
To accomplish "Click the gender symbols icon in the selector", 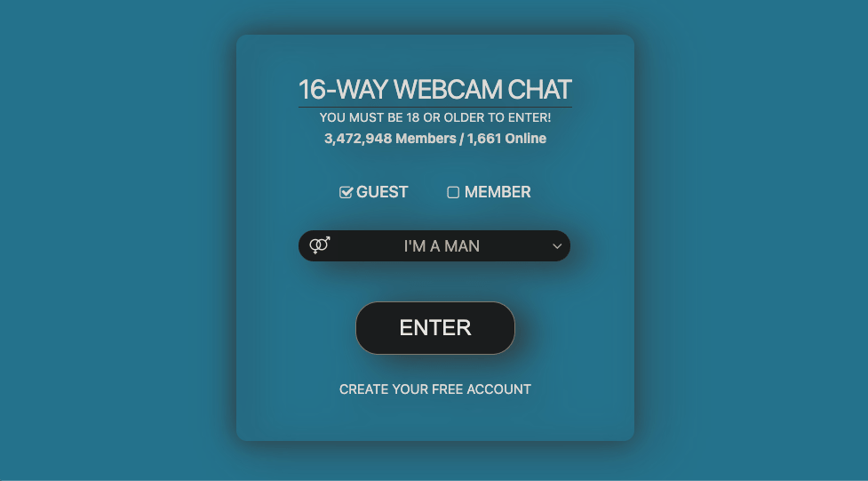I will coord(320,245).
